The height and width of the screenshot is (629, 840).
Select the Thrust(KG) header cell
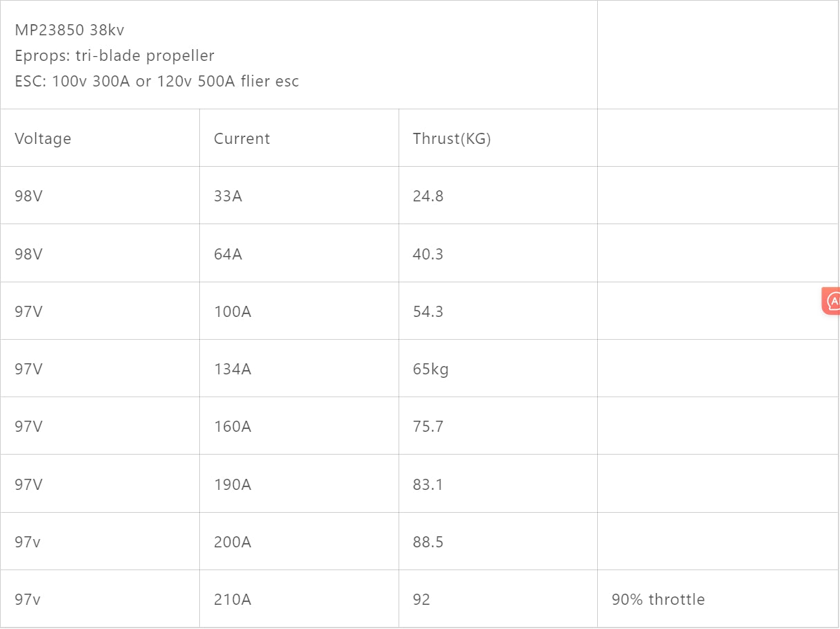498,138
